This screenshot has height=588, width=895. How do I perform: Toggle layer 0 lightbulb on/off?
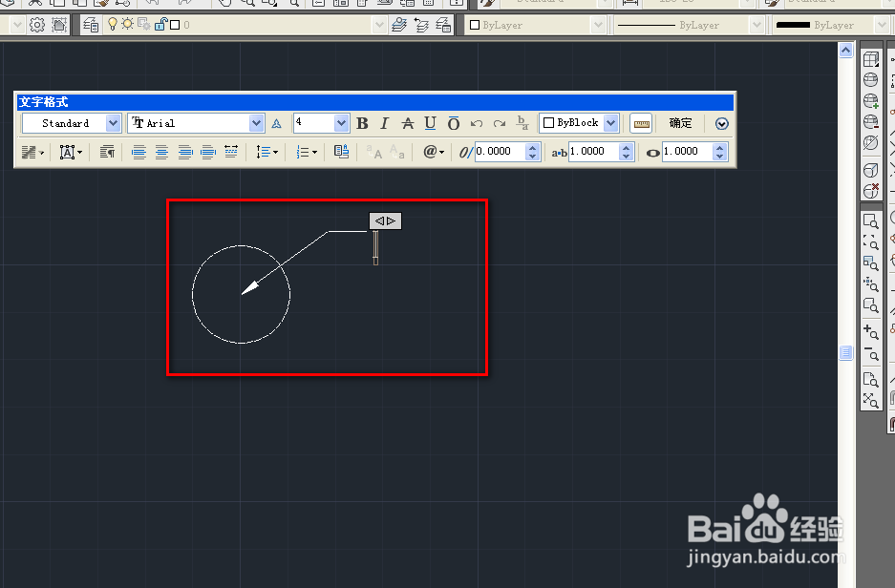[113, 25]
